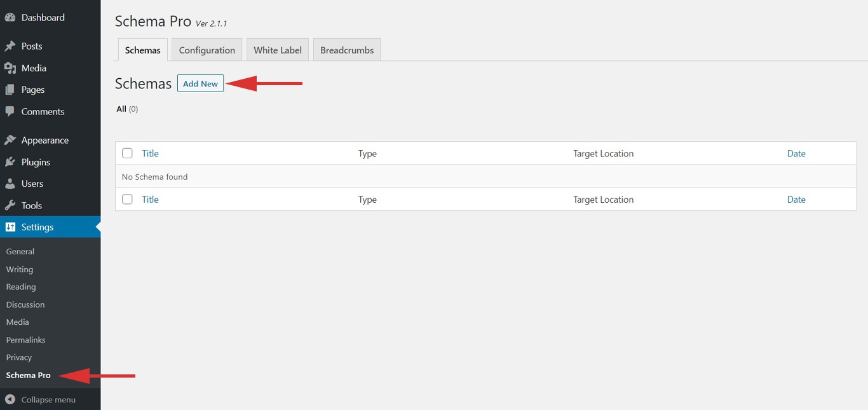868x410 pixels.
Task: Check the select-all checkbox in table header
Action: 127,153
